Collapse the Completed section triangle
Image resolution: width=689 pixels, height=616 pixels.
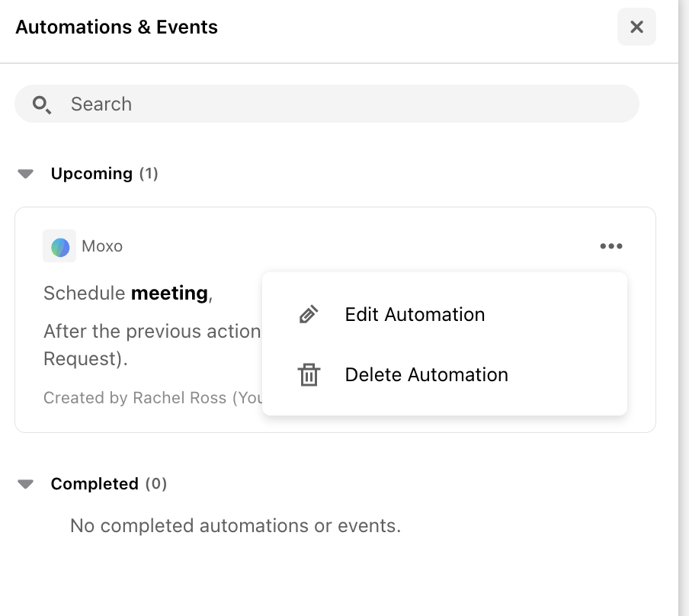point(25,484)
